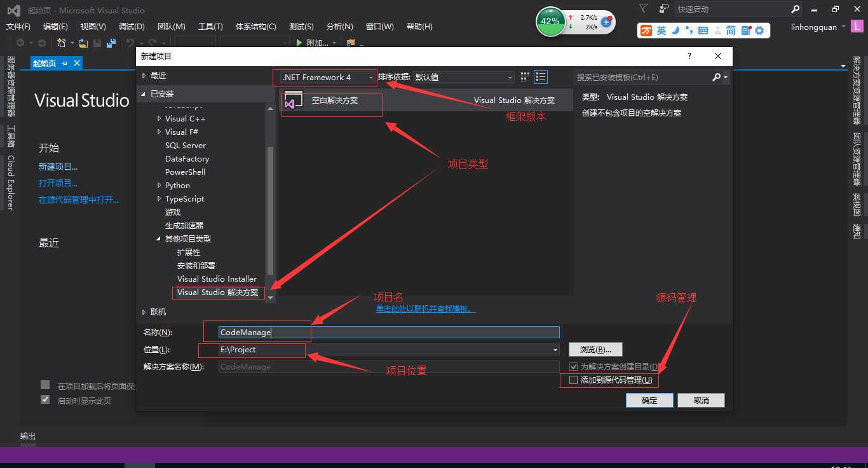The width and height of the screenshot is (868, 468).
Task: Click the 新建项目... link on start page
Action: (x=58, y=167)
